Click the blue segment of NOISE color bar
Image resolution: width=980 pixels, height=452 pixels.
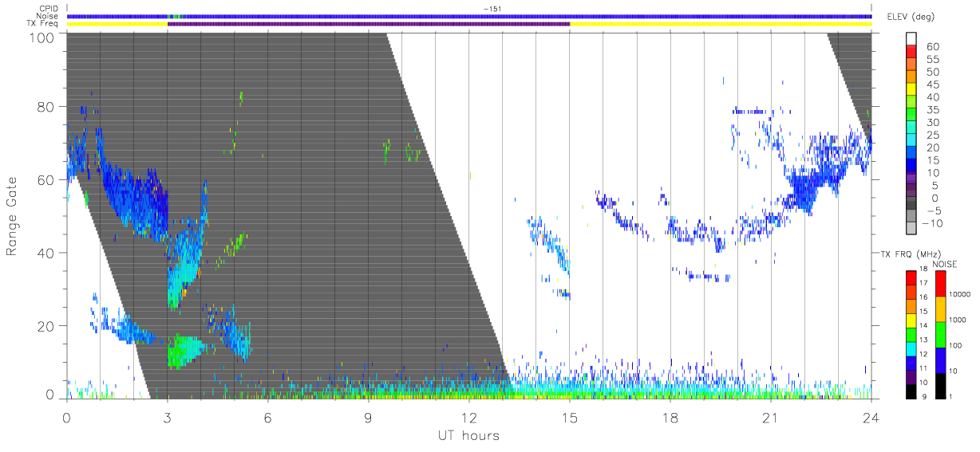click(941, 360)
